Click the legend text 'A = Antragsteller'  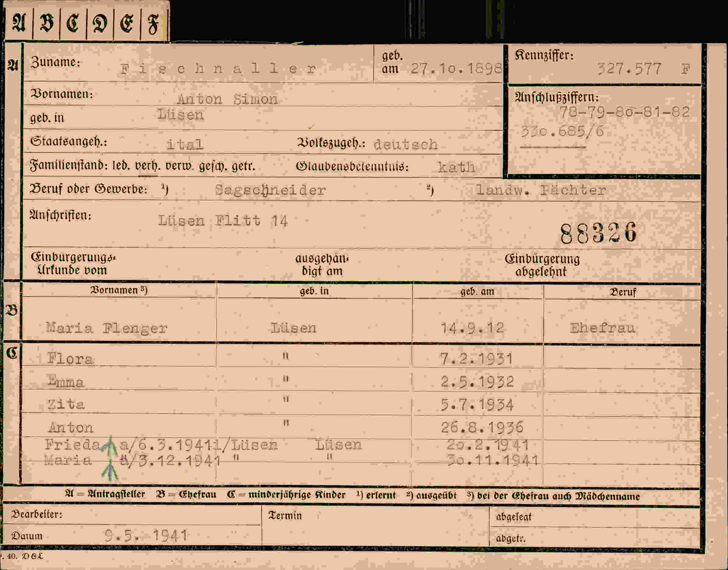105,494
